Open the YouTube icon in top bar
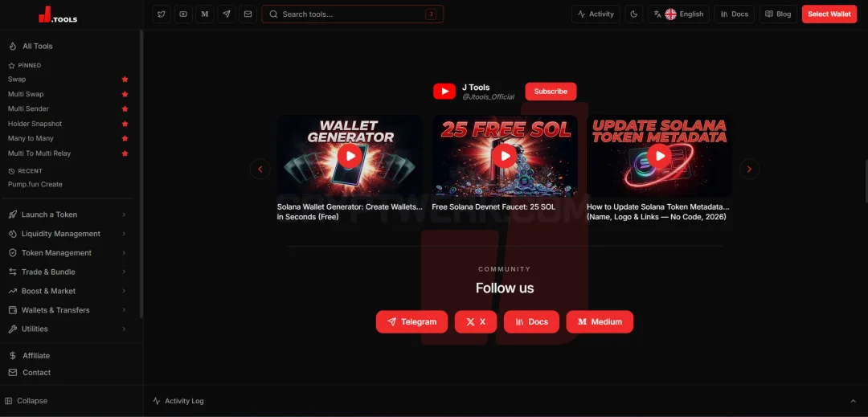Screen dimensions: 868x417 pos(183,14)
